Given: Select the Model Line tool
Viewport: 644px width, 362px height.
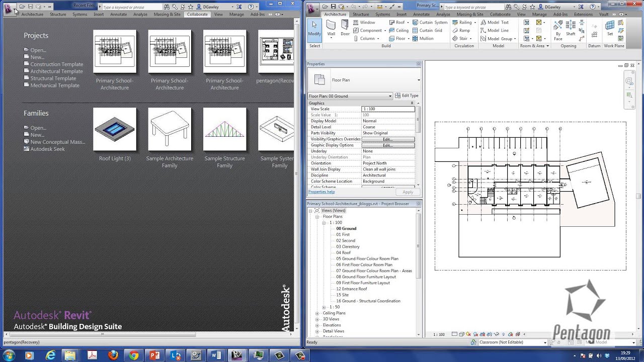Looking at the screenshot, I should 495,31.
